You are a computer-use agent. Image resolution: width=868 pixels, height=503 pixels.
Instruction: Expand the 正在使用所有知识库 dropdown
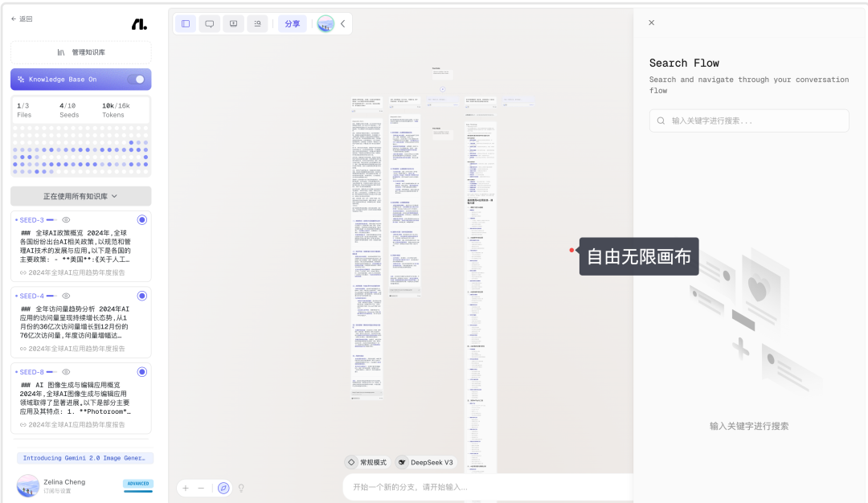80,196
